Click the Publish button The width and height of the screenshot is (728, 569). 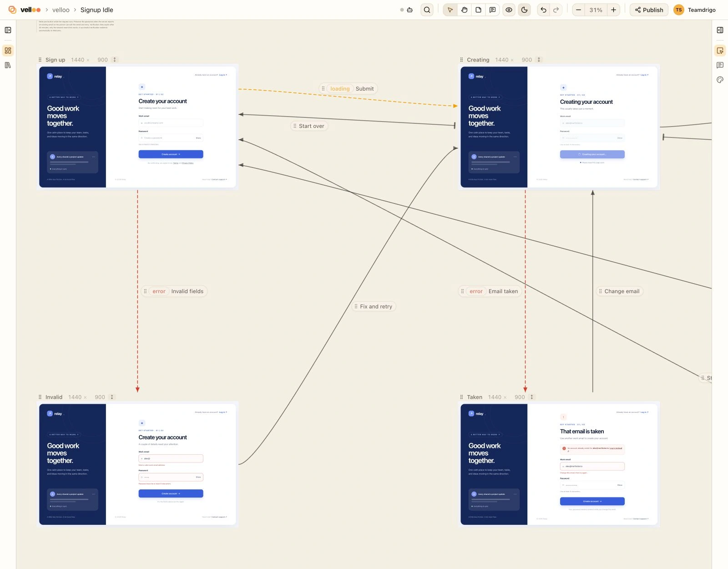[649, 10]
